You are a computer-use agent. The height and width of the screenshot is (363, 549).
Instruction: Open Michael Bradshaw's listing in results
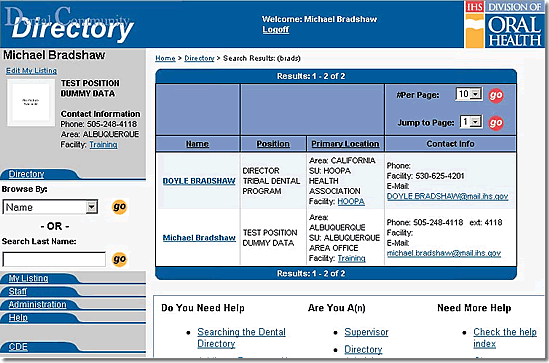point(199,238)
